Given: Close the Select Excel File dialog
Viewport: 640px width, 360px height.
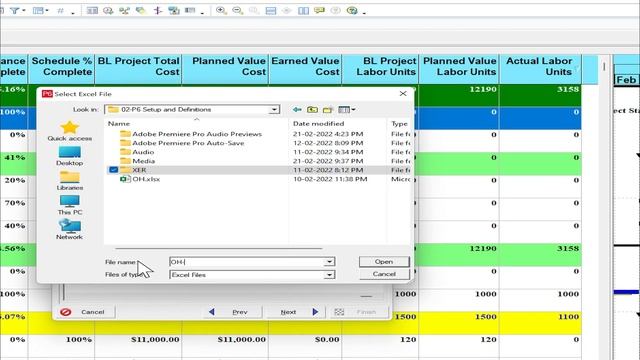Looking at the screenshot, I should [403, 93].
